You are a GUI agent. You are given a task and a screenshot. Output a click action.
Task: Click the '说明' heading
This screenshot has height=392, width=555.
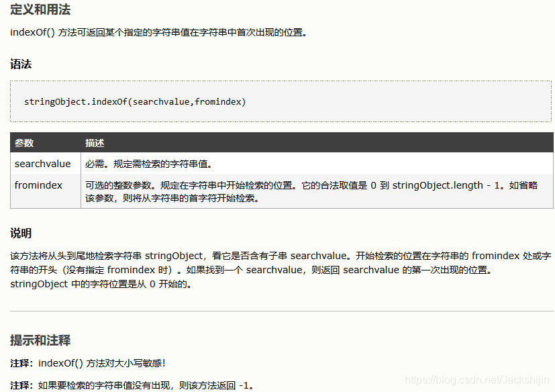[x=21, y=233]
